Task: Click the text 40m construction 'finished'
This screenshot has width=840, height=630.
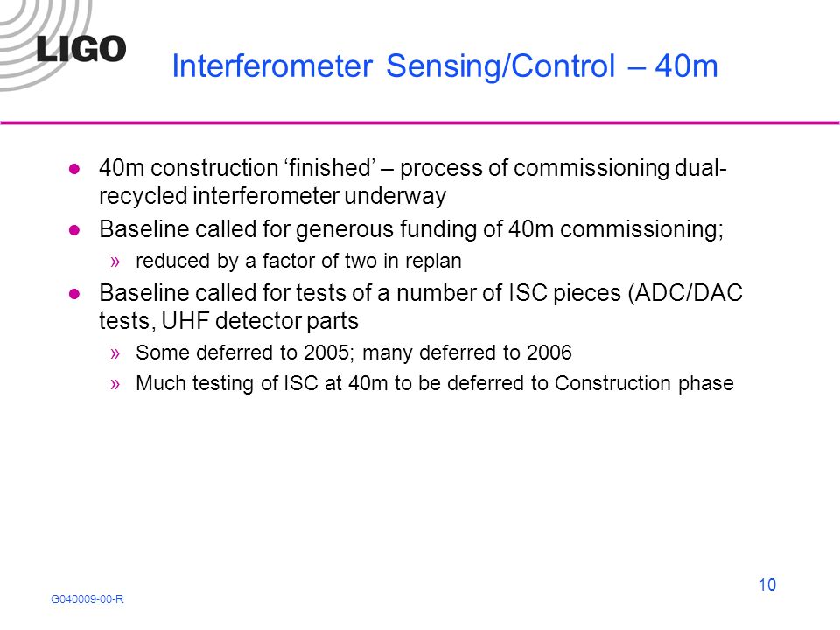Action: tap(237, 168)
